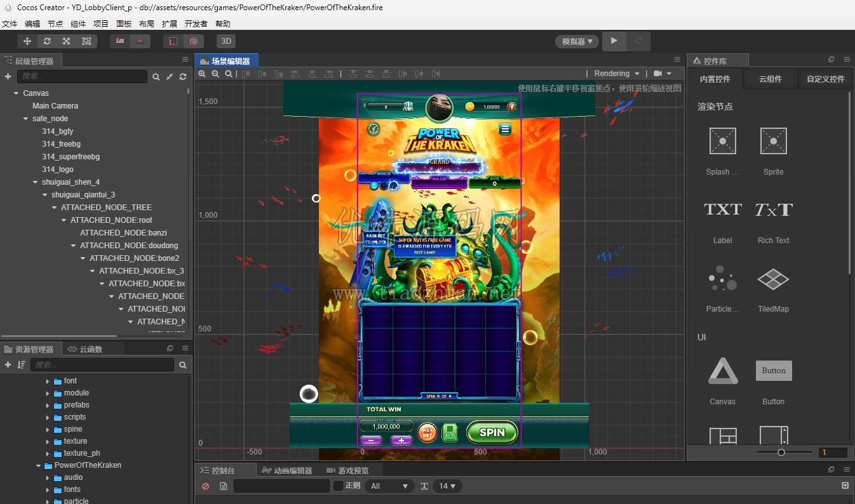Viewport: 855px width, 504px height.
Task: Select the Rotate transform tool
Action: tap(47, 41)
